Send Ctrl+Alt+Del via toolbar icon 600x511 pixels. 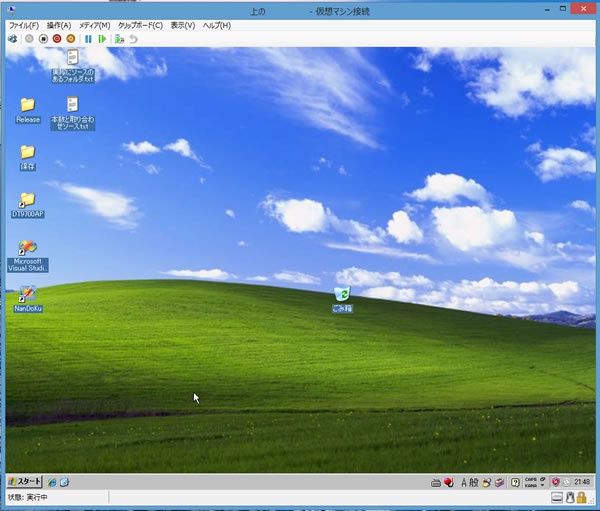pyautogui.click(x=13, y=39)
